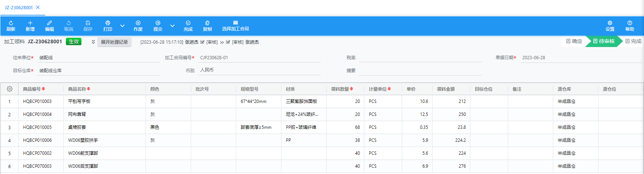Click 目标仓位 column header

(489, 89)
